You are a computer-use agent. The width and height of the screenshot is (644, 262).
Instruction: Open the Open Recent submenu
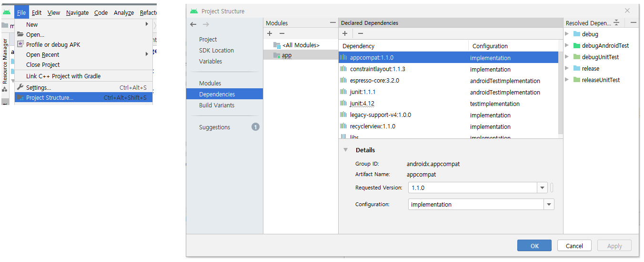[84, 54]
